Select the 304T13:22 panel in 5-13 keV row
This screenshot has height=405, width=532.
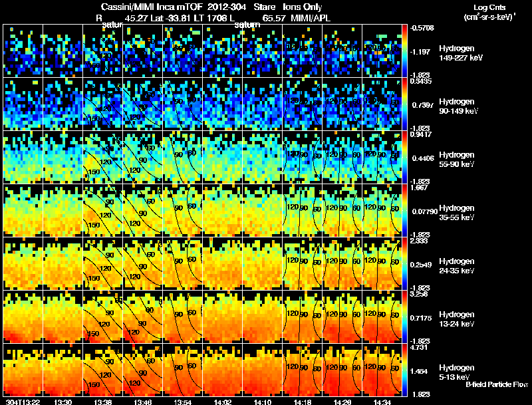(x=23, y=370)
